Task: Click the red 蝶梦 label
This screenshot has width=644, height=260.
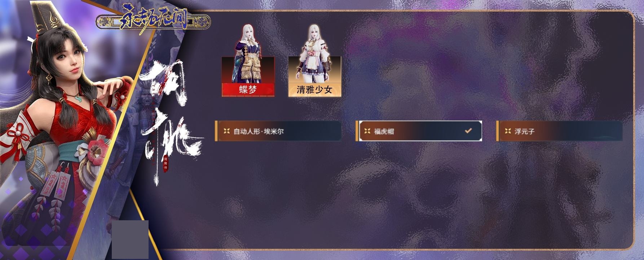Action: point(248,90)
